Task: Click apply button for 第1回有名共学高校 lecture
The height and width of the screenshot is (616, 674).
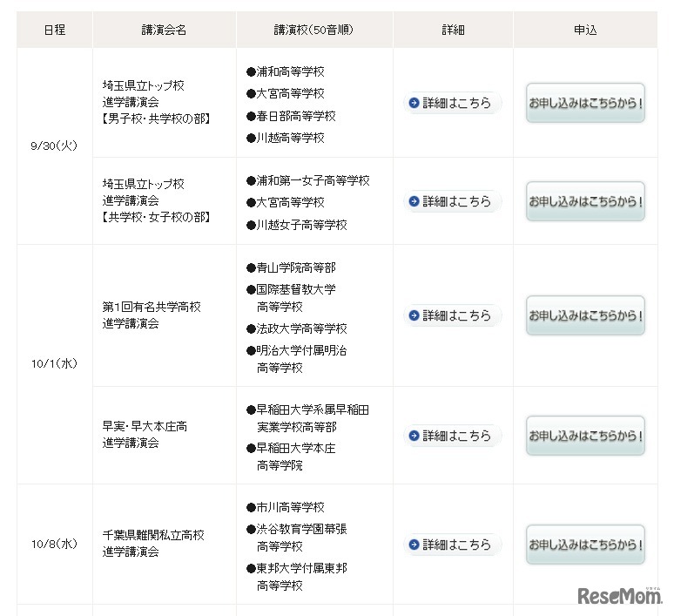Action: [585, 315]
